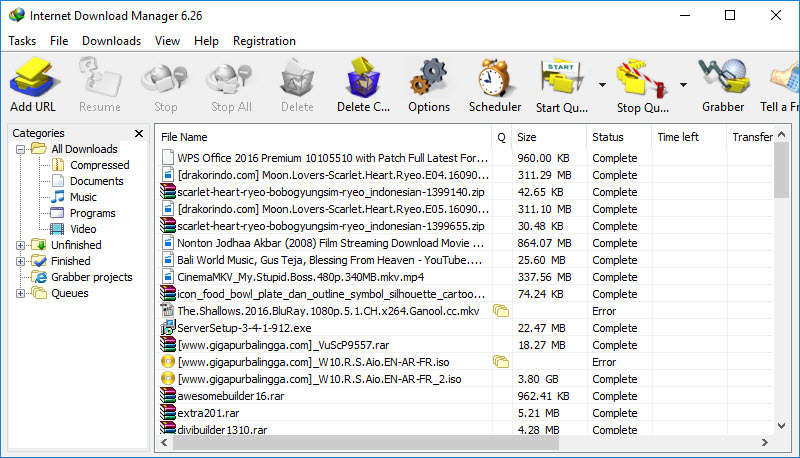Open Start Queue dropdown arrow
The width and height of the screenshot is (800, 458).
coord(603,85)
